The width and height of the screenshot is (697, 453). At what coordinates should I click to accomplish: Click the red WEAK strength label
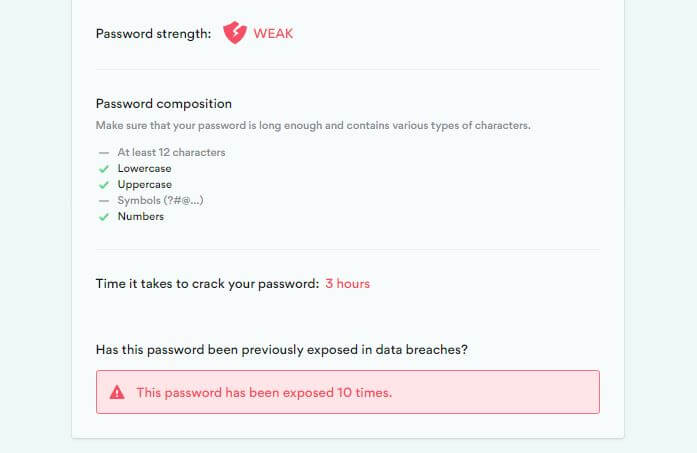point(273,33)
